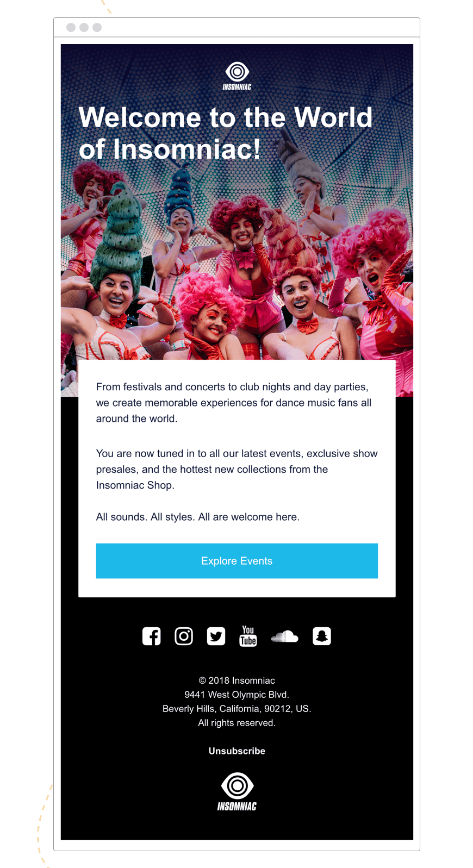This screenshot has height=868, width=473.
Task: Click the 9441 West Olympic Blvd. address line
Action: click(x=237, y=695)
